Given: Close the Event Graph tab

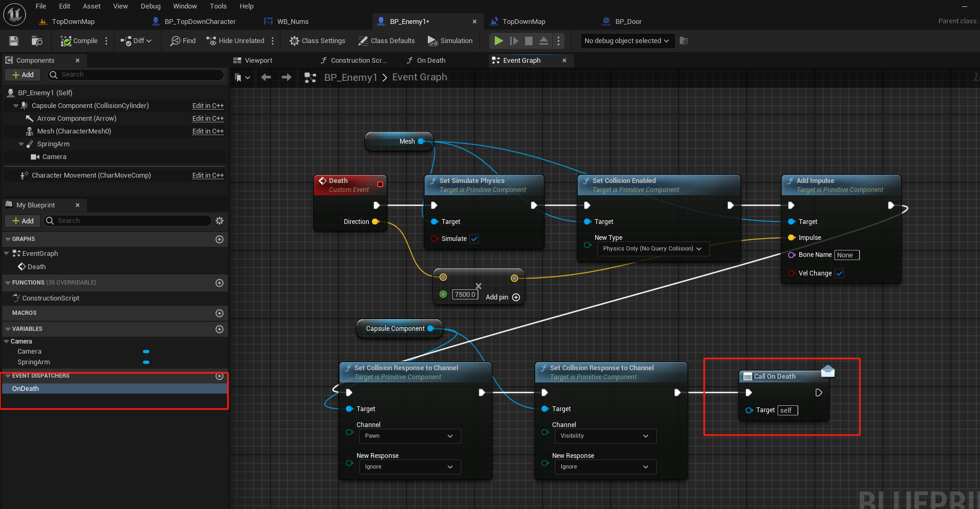Looking at the screenshot, I should click(x=564, y=61).
